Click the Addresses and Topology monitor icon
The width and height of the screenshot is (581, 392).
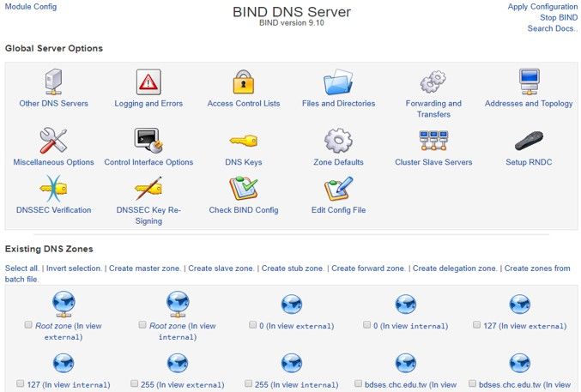pyautogui.click(x=529, y=81)
